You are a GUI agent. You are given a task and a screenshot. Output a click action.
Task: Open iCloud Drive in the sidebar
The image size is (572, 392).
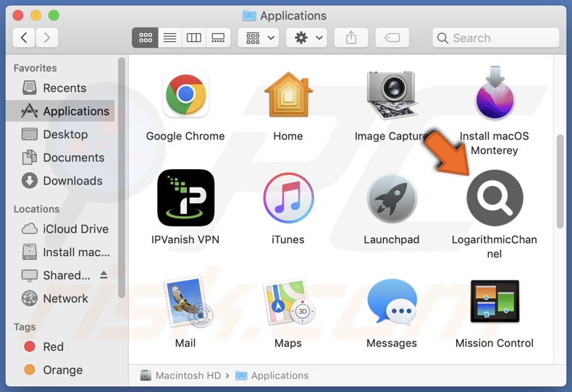click(60, 229)
